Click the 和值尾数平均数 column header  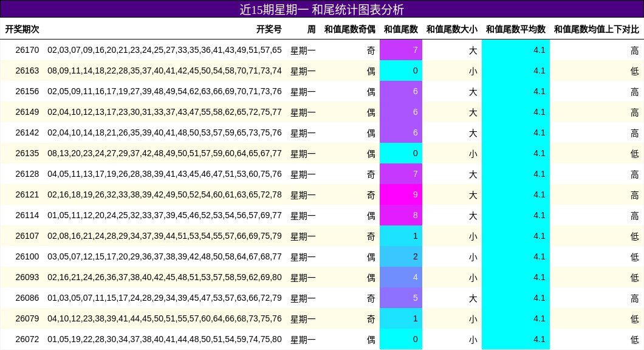point(515,29)
